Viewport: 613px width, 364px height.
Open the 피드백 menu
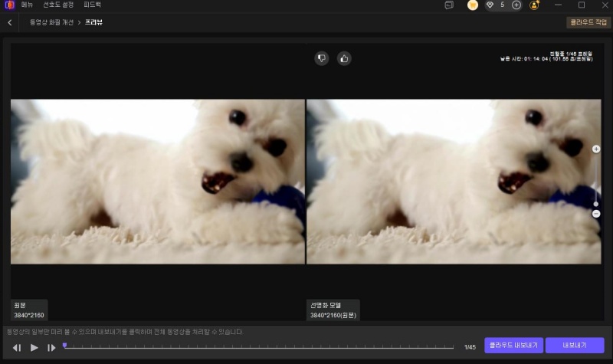pyautogui.click(x=93, y=5)
